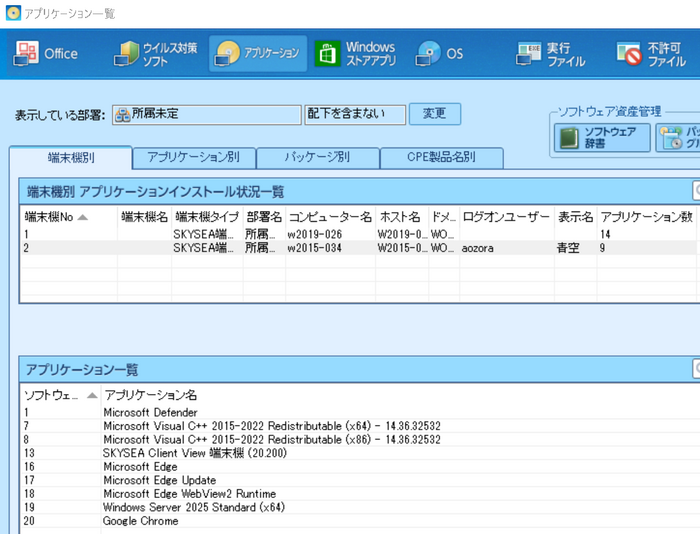Select the アプリケーション toolbar icon
The width and height of the screenshot is (700, 534).
point(258,54)
